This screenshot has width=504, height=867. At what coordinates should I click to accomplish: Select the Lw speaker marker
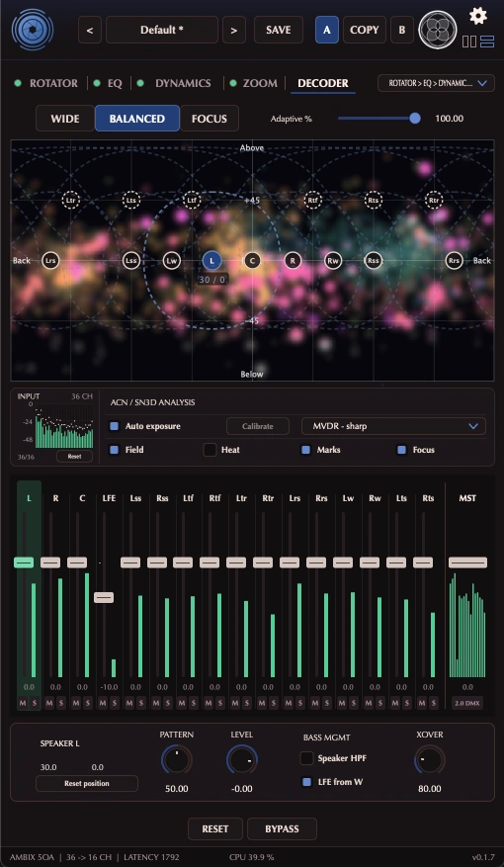coord(171,260)
